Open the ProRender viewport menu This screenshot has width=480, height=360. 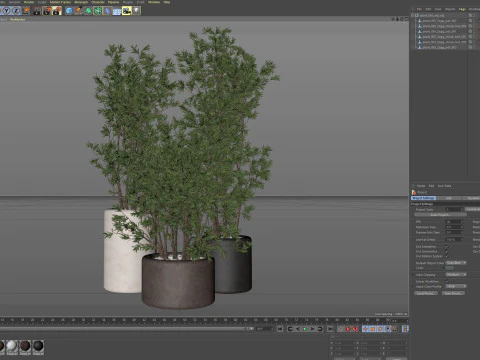pyautogui.click(x=17, y=20)
